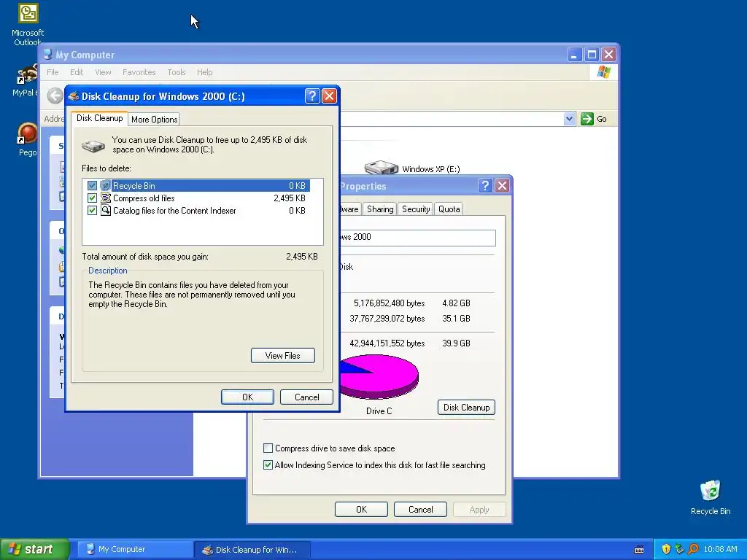Open the File menu in My Computer

[53, 72]
